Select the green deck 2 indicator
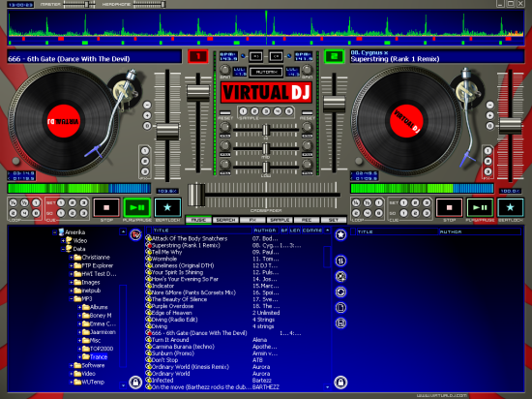532x399 pixels. point(335,56)
